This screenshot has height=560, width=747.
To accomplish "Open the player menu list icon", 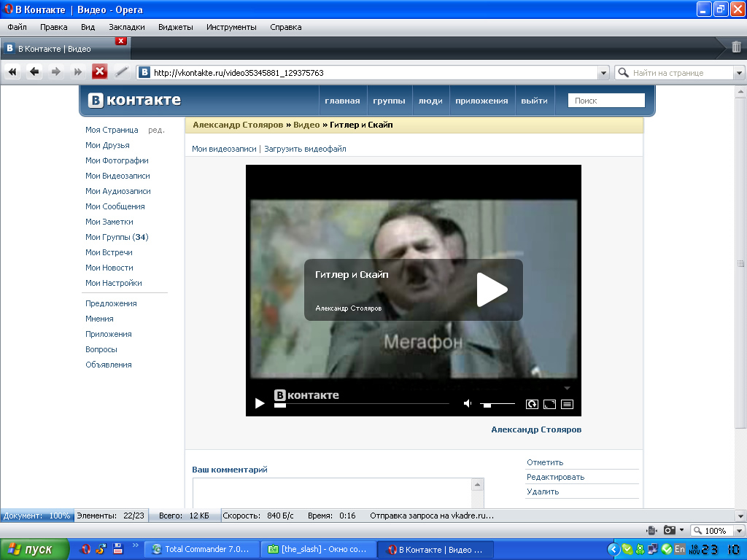I will pyautogui.click(x=567, y=404).
